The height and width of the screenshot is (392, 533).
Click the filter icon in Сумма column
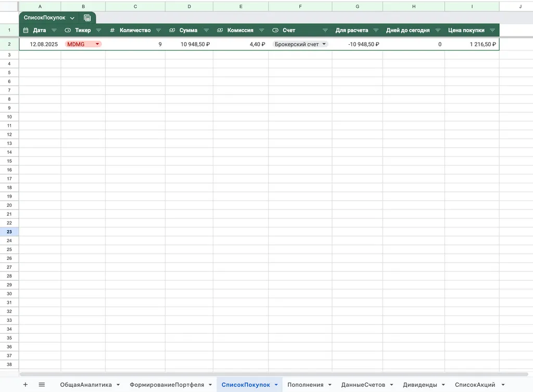click(206, 30)
